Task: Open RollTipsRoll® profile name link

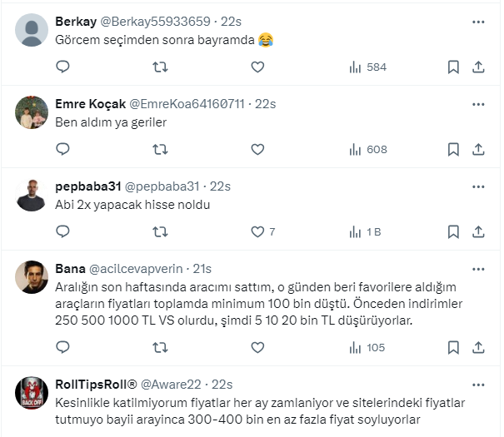Action: (x=96, y=384)
